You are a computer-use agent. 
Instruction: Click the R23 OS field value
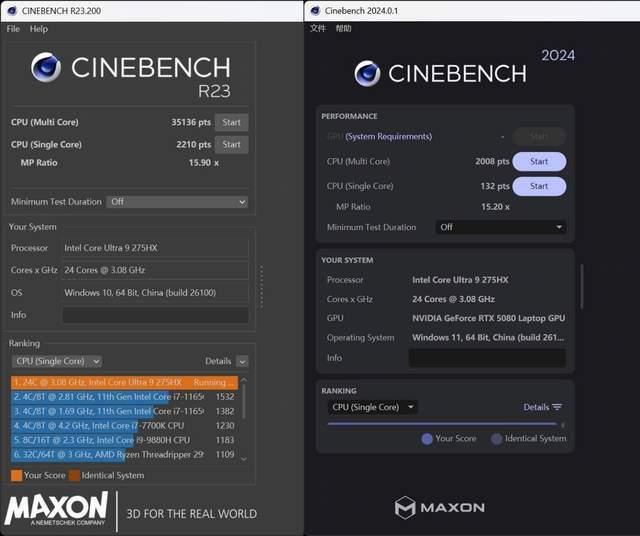click(155, 293)
